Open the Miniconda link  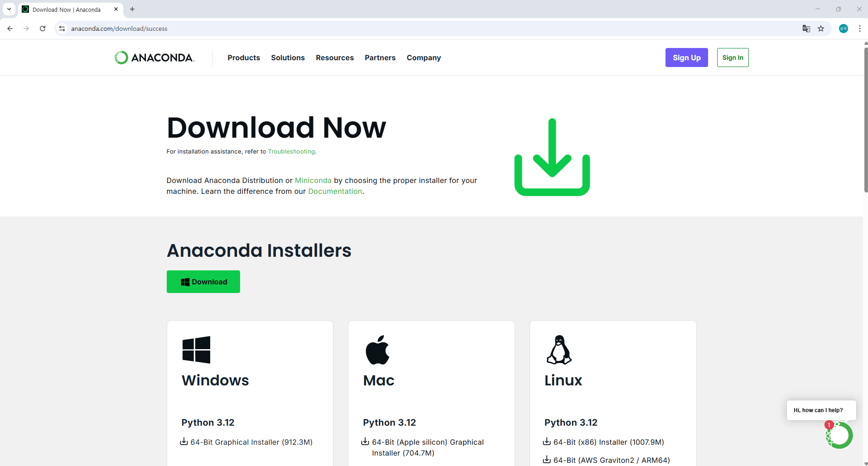[313, 180]
